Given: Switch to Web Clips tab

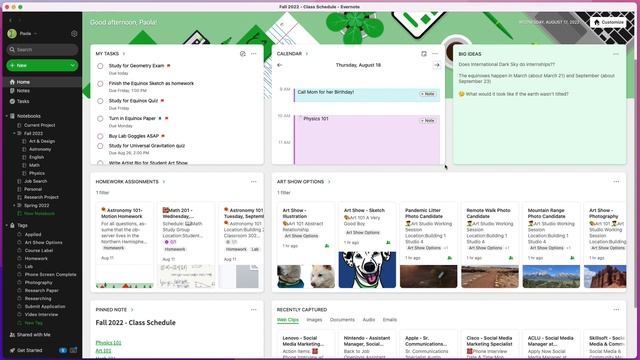Looking at the screenshot, I should coord(288,320).
